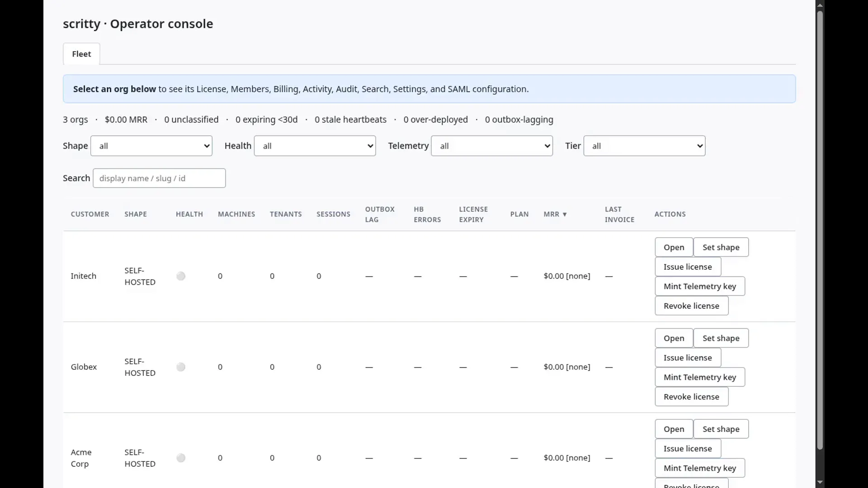Sort by the MRR column arrow
The width and height of the screenshot is (868, 488).
(x=564, y=214)
